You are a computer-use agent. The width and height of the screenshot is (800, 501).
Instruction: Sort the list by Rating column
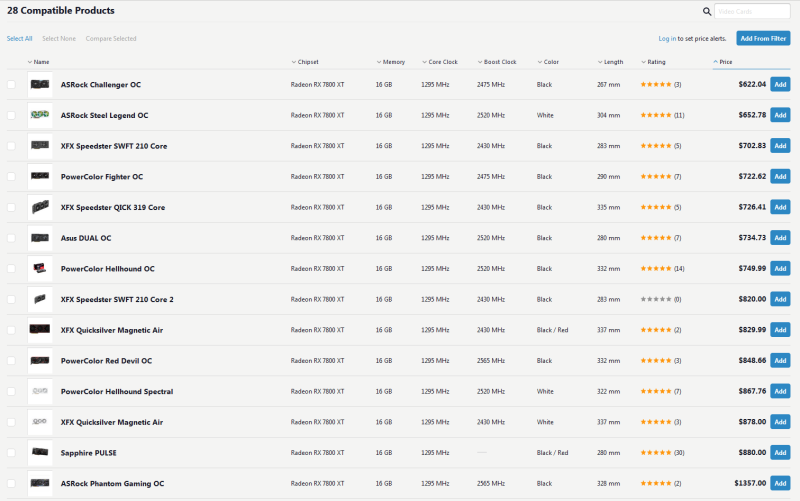tap(654, 62)
